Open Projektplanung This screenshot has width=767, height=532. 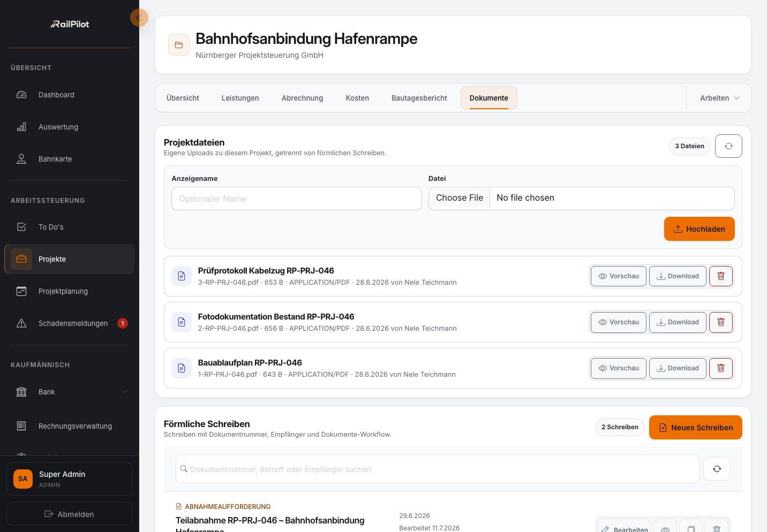tap(69, 291)
